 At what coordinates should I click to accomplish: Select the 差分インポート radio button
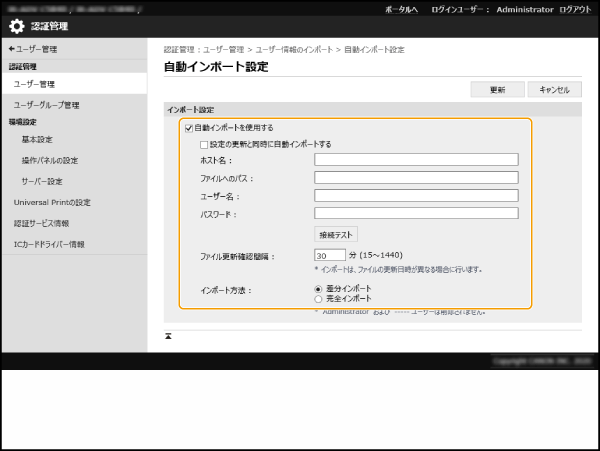319,289
